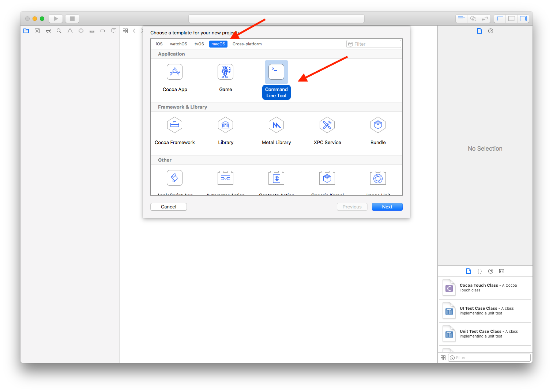Toggle the right utilities panel visibility
The width and height of the screenshot is (553, 392).
coord(523,18)
